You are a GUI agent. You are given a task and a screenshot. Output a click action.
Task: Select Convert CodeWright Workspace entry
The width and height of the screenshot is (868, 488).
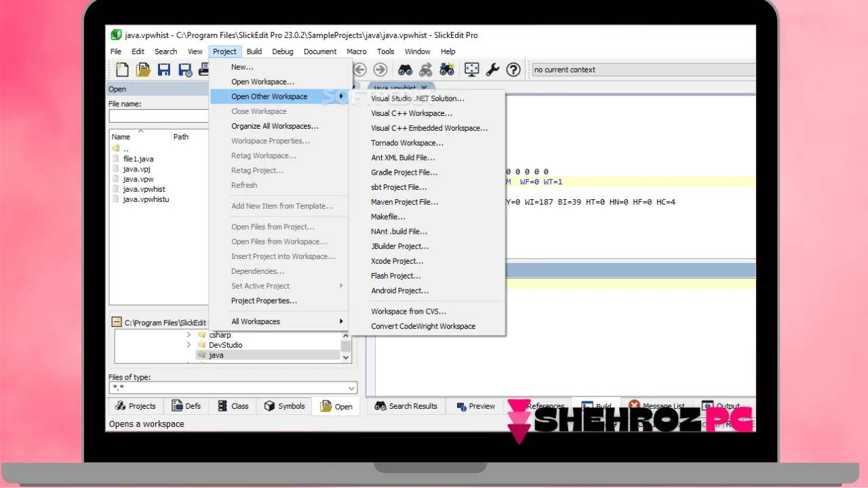(427, 326)
